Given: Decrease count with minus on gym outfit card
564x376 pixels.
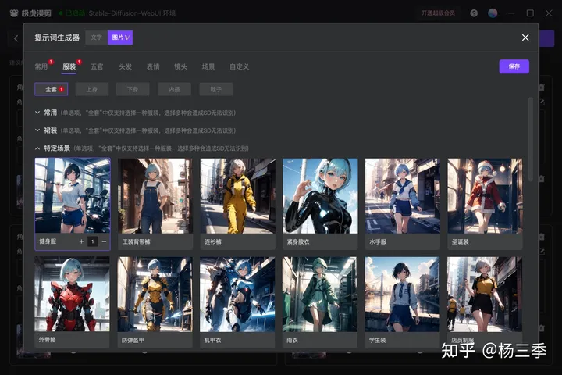Looking at the screenshot, I should [104, 241].
